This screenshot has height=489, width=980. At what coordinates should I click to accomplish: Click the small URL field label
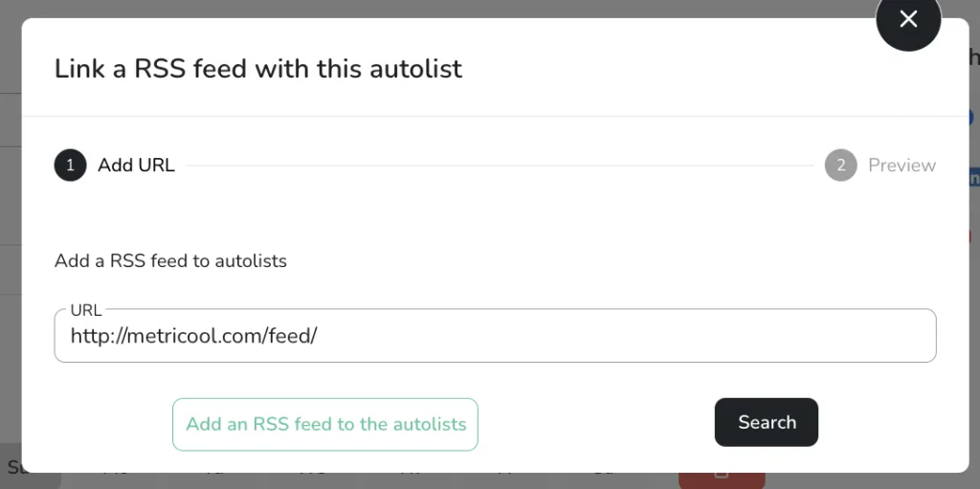coord(86,310)
